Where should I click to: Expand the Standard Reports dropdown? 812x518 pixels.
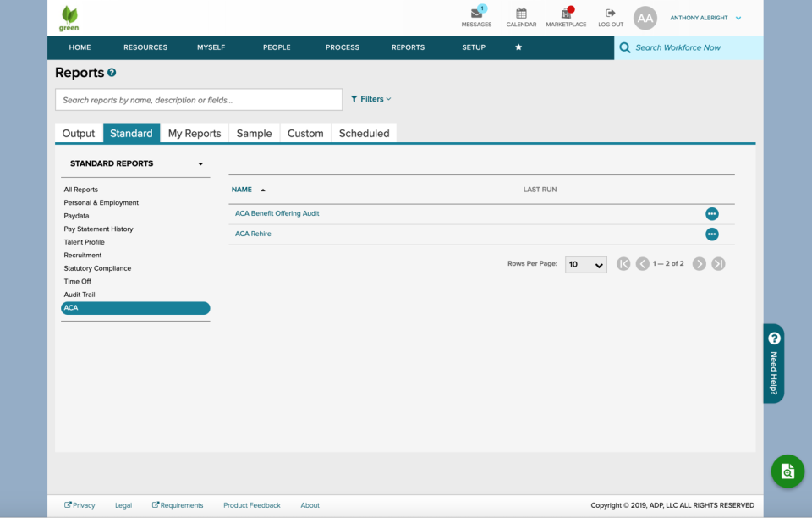point(200,163)
